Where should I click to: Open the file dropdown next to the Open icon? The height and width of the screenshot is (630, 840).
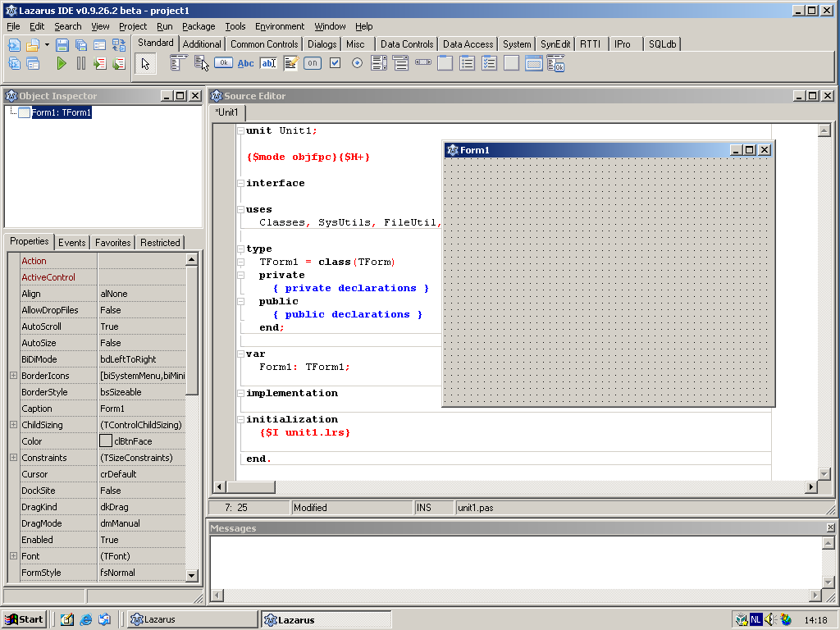(x=47, y=44)
